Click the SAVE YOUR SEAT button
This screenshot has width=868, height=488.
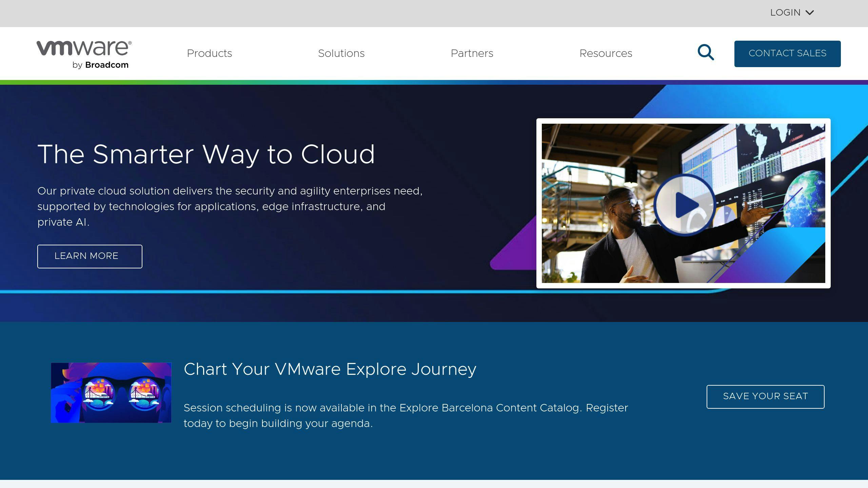pyautogui.click(x=765, y=397)
